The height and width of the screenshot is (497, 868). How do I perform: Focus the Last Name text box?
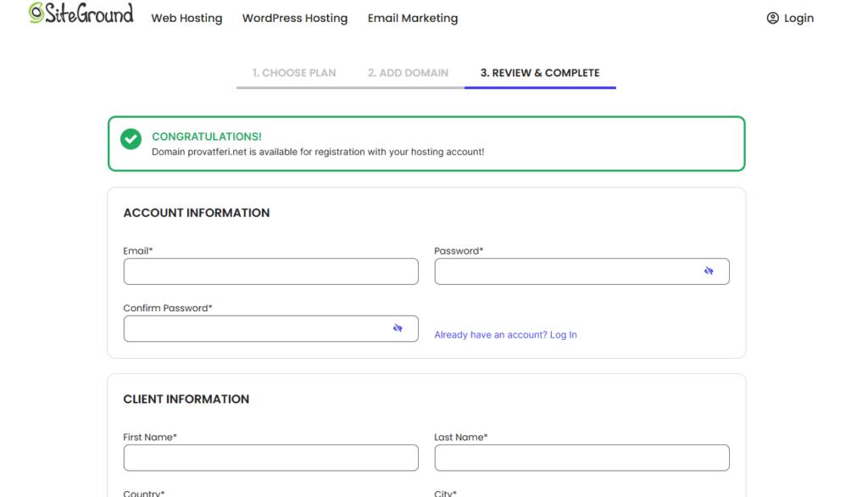(581, 458)
